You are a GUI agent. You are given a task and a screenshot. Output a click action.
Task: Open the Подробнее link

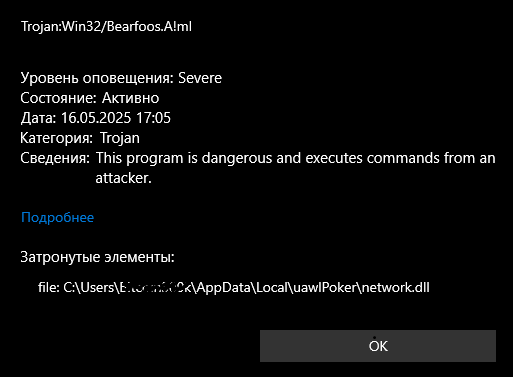pos(57,218)
